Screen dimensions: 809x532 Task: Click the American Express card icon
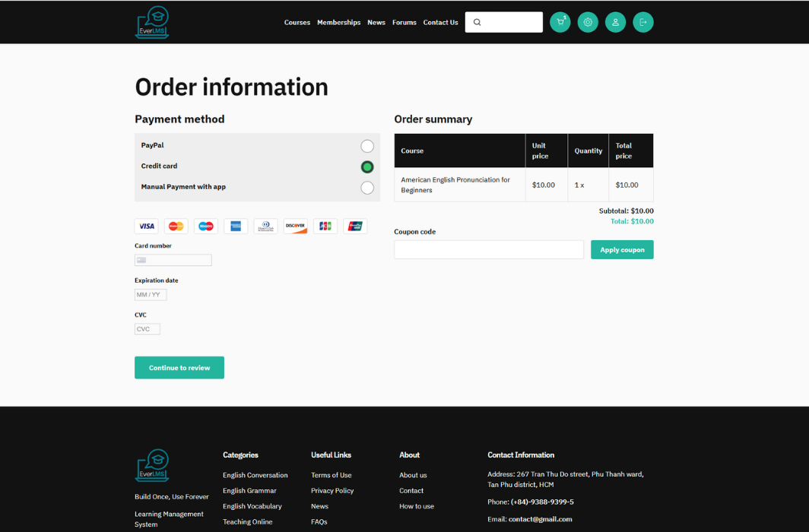pyautogui.click(x=236, y=226)
